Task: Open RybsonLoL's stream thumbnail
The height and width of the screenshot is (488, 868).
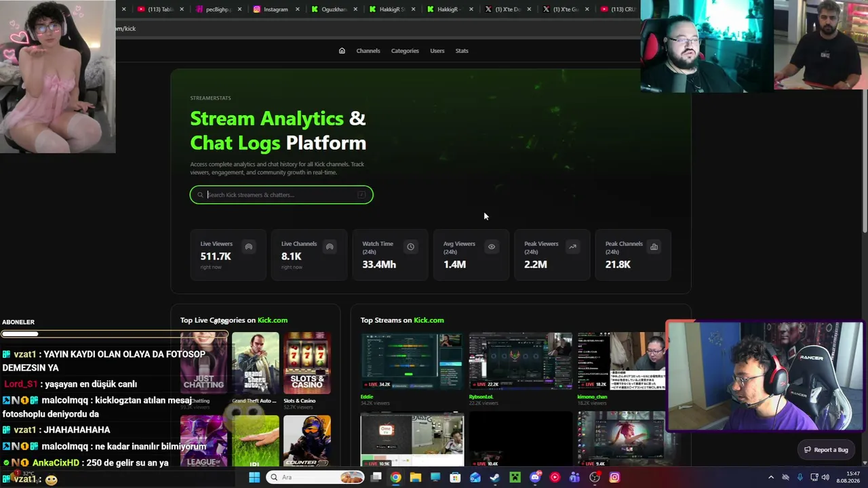Action: pyautogui.click(x=520, y=361)
